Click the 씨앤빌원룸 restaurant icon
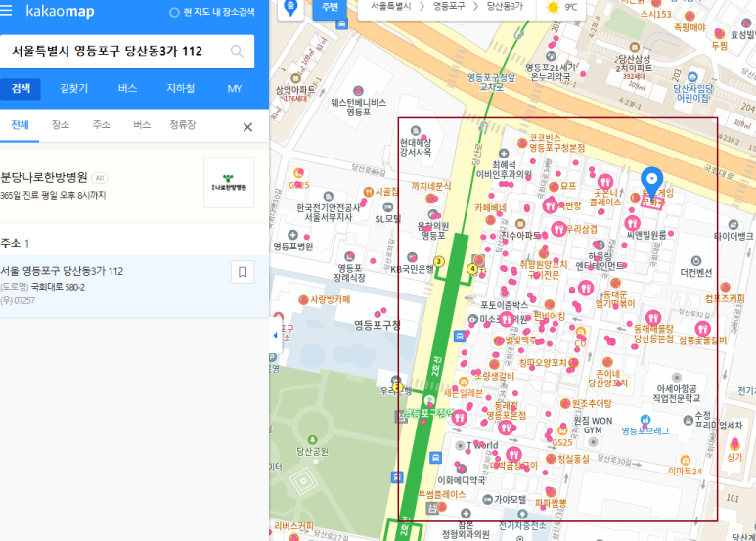Viewport: 756px width, 541px height. click(632, 223)
